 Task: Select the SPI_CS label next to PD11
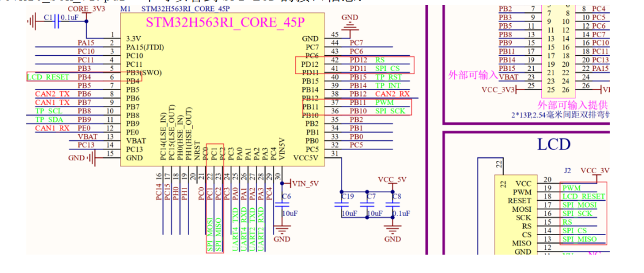[x=388, y=68]
